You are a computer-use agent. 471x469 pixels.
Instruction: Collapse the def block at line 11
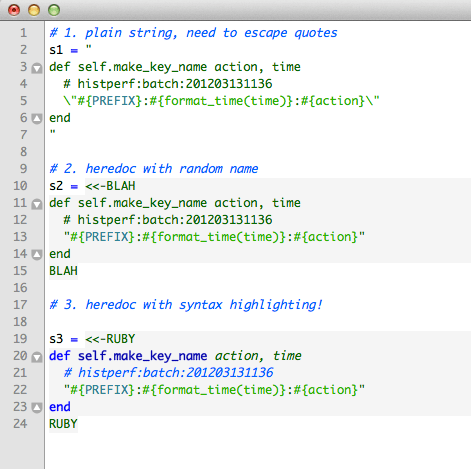click(37, 204)
